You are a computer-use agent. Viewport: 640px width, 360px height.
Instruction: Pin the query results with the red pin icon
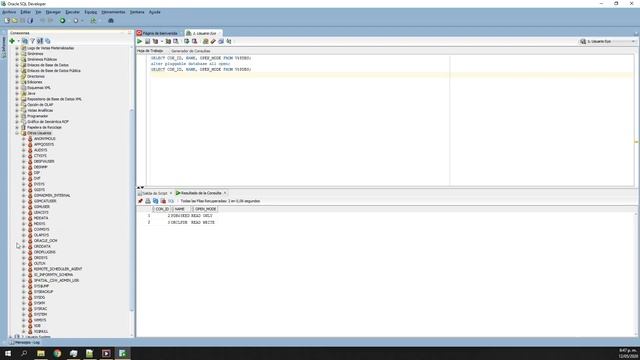pos(140,201)
